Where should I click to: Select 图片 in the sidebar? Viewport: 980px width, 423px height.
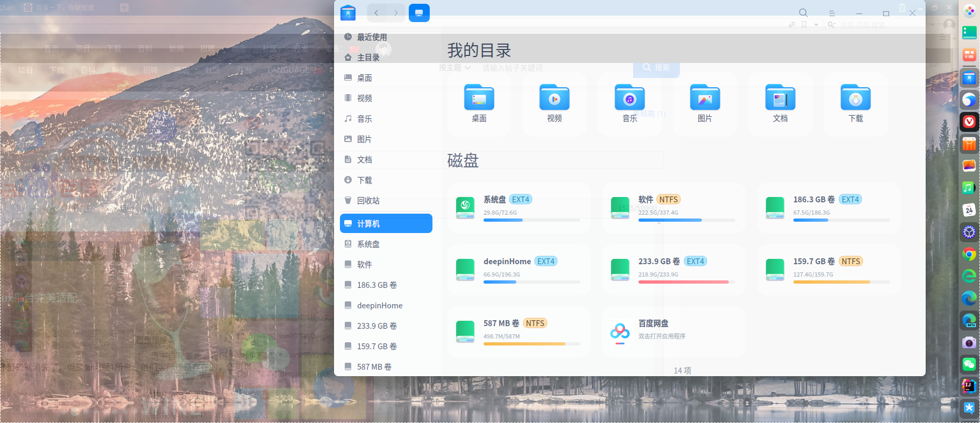click(x=386, y=139)
